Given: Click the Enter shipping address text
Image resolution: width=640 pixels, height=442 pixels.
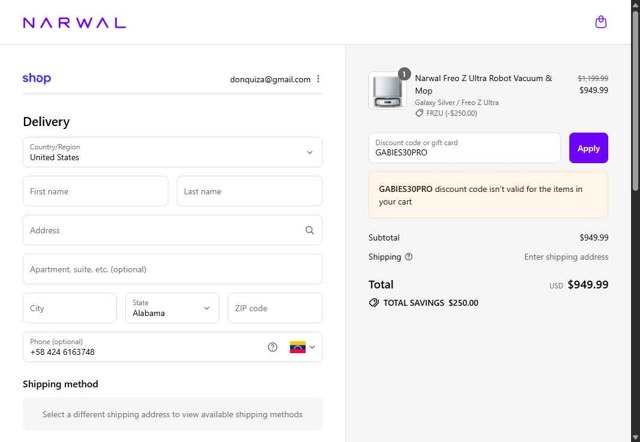Looking at the screenshot, I should click(566, 257).
